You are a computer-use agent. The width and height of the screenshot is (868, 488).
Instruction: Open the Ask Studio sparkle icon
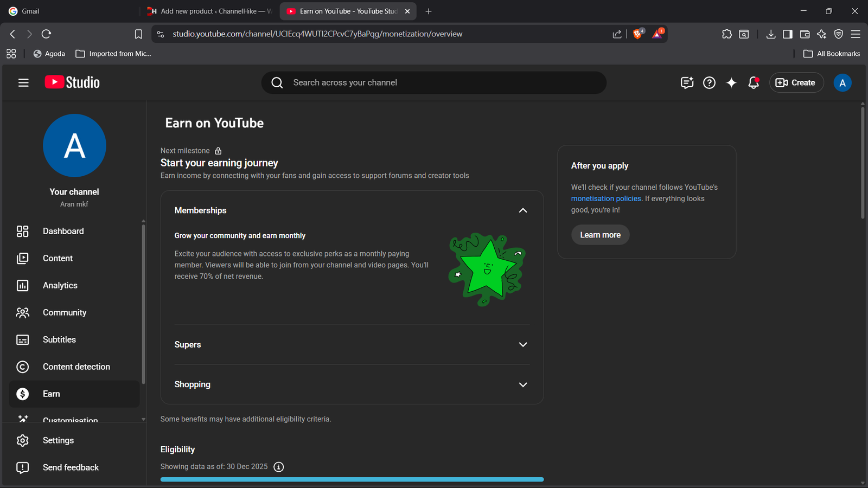pyautogui.click(x=731, y=82)
